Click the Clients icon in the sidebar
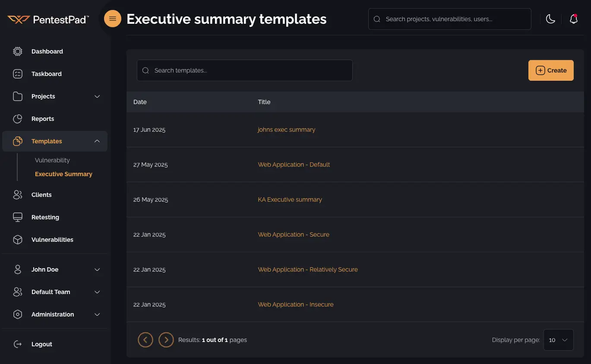591x364 pixels. [x=17, y=194]
